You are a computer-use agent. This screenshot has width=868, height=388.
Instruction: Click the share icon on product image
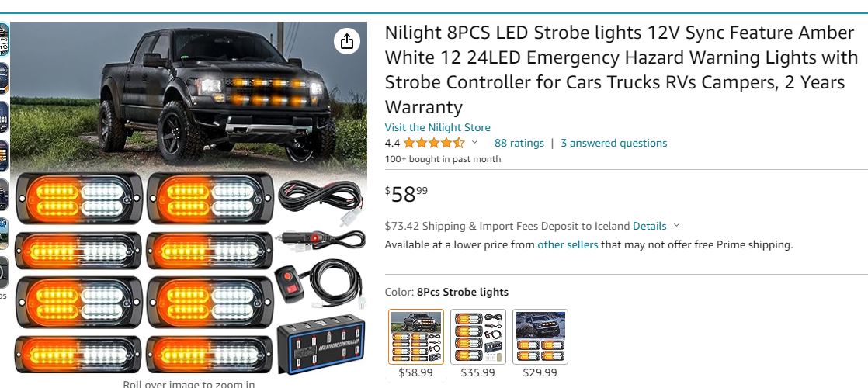(346, 41)
